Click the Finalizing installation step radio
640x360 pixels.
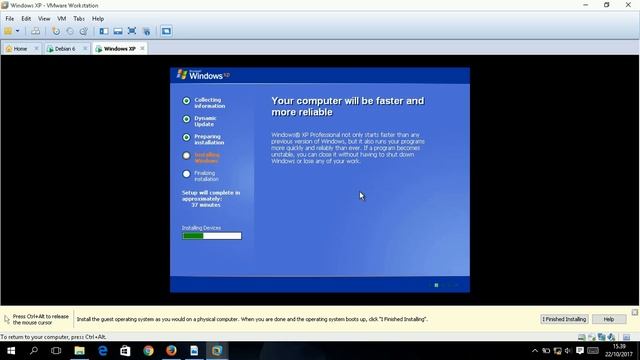coord(186,174)
